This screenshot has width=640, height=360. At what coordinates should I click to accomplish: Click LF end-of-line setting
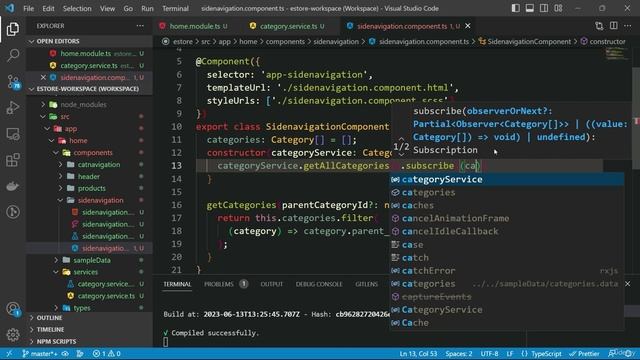point(510,353)
